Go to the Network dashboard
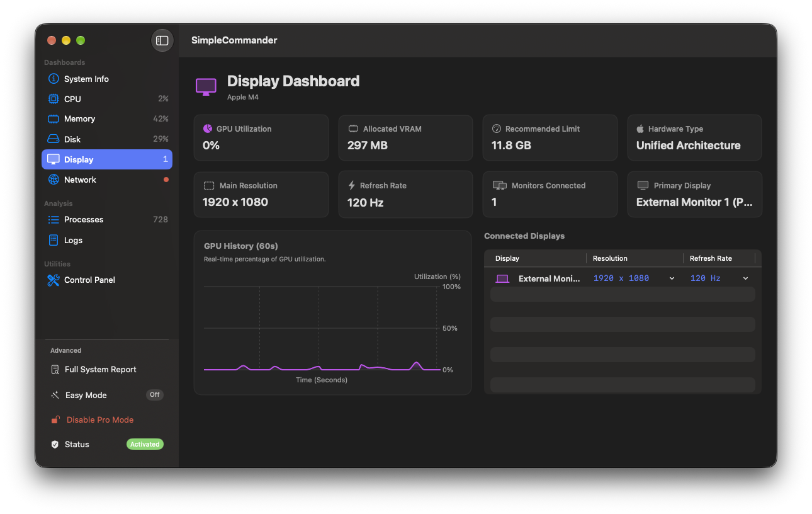812x514 pixels. 107,180
